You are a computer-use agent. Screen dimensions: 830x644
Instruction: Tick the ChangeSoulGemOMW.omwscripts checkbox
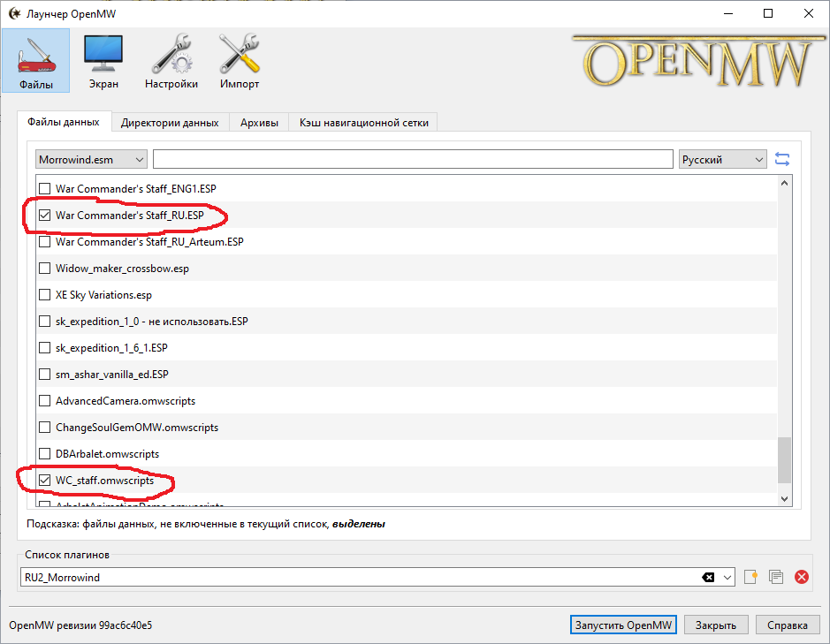(x=45, y=427)
